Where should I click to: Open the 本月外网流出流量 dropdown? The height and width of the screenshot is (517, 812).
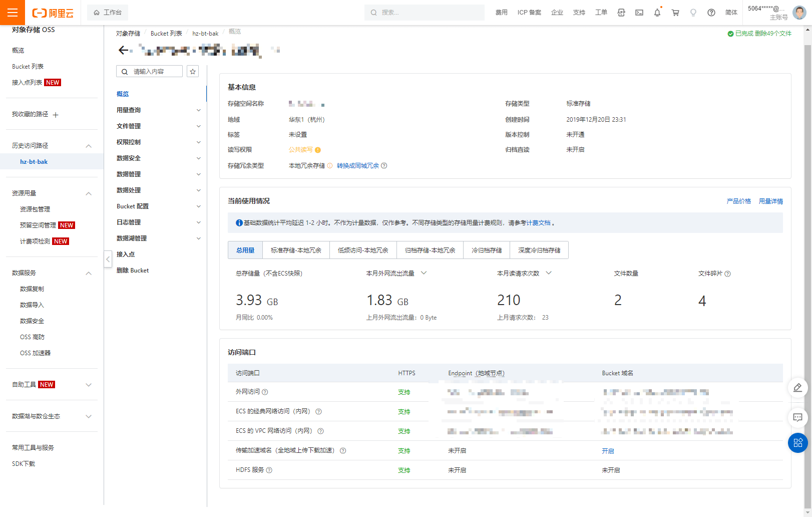(424, 273)
